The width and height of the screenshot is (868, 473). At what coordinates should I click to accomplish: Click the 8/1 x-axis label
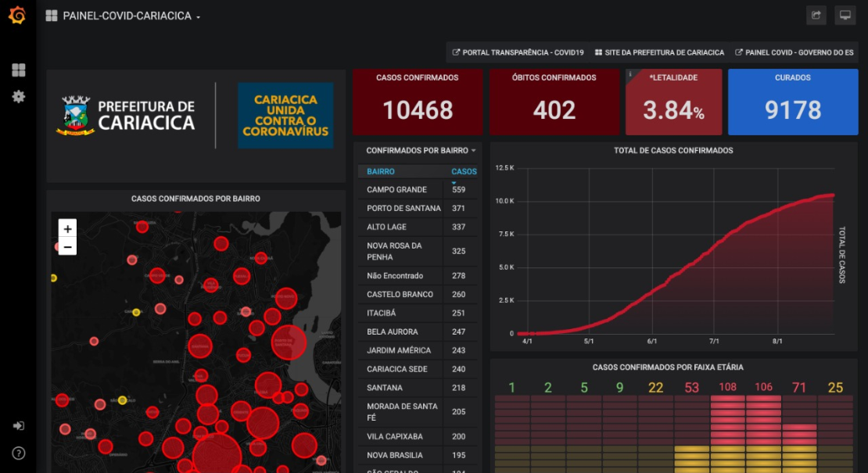[x=777, y=342]
